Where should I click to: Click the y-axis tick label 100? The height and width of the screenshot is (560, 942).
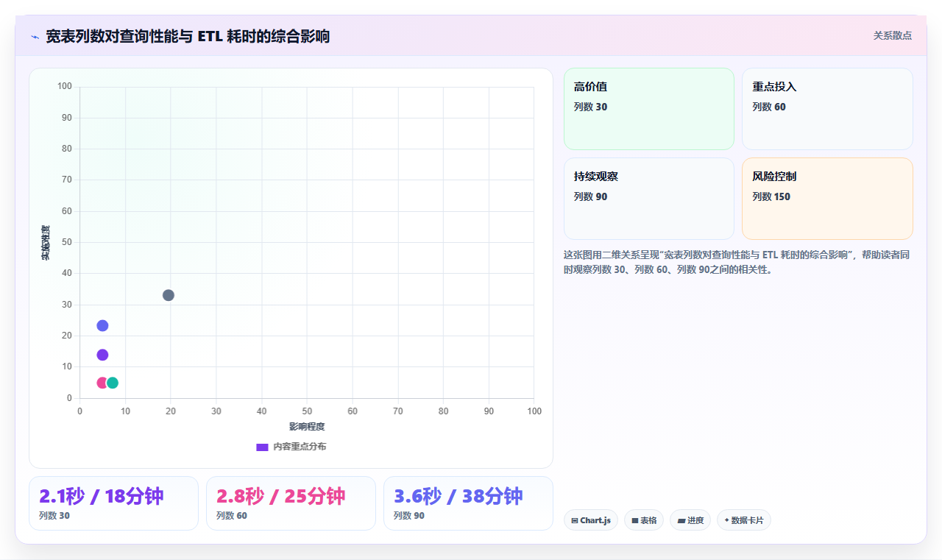click(65, 87)
